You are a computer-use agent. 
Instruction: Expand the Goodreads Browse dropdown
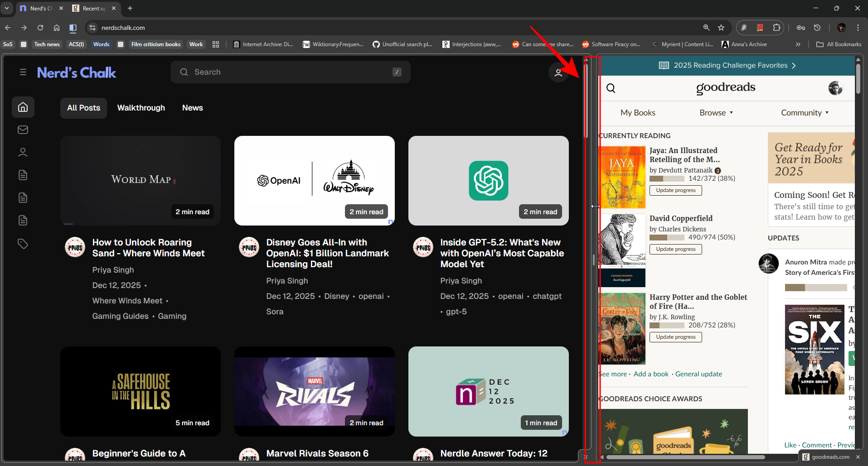pos(716,113)
